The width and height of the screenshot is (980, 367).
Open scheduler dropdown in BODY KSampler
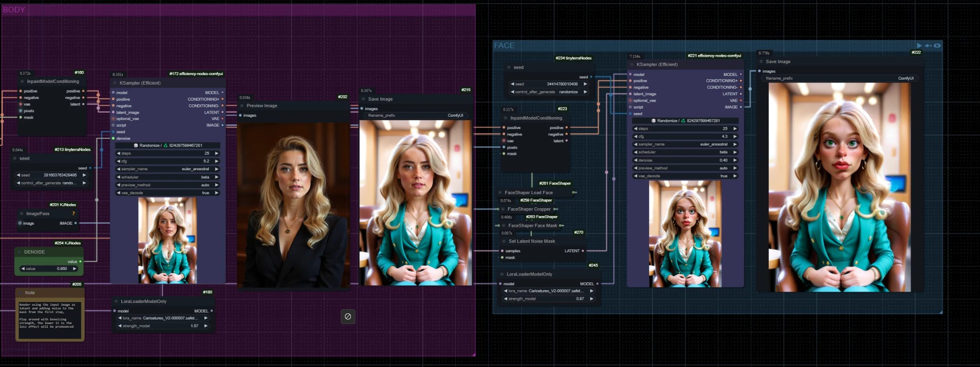[167, 177]
